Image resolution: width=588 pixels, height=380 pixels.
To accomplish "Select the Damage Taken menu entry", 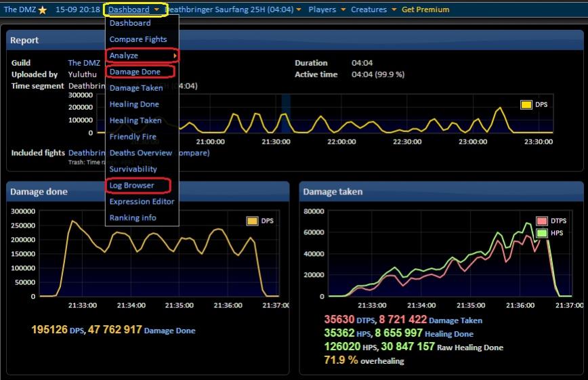I will click(135, 88).
